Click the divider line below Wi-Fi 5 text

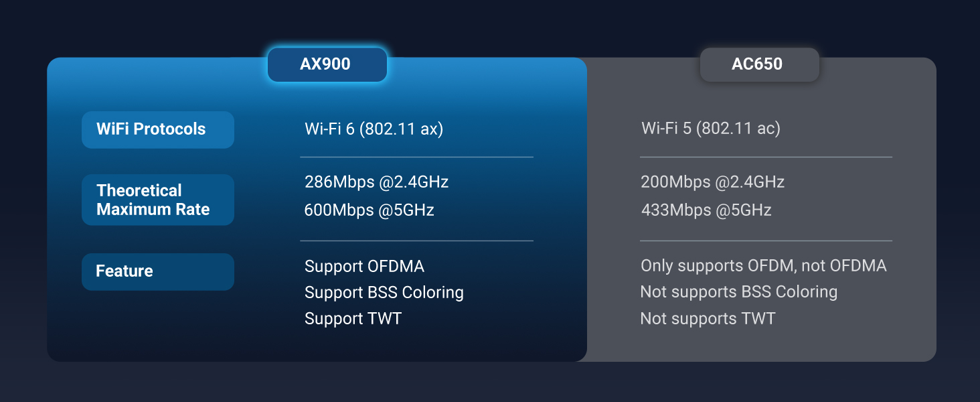[766, 157]
